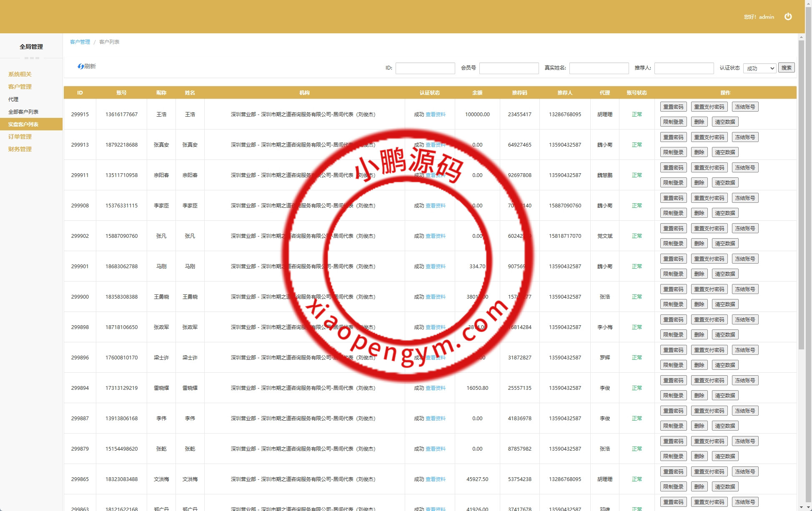Focus the 会员号 input field
The height and width of the screenshot is (511, 812).
(x=509, y=68)
